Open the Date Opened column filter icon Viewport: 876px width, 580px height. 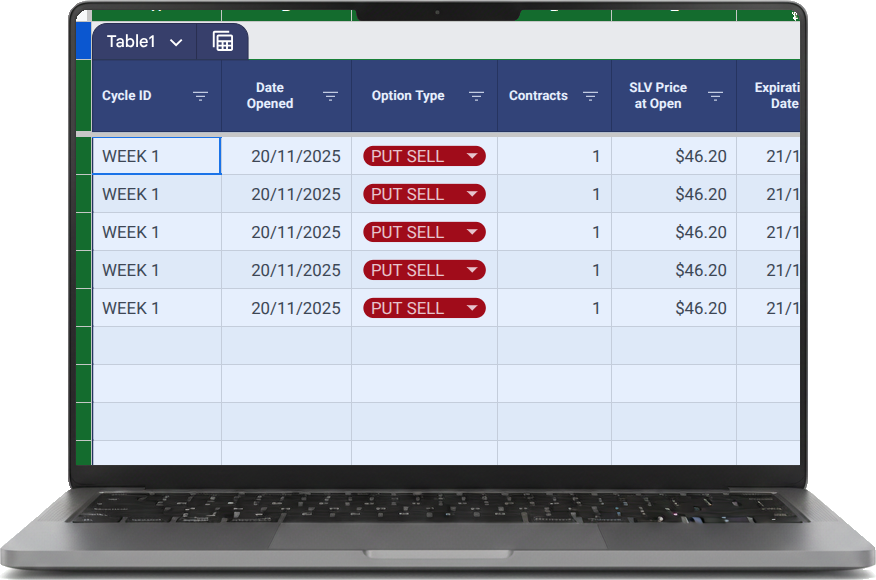[x=330, y=96]
